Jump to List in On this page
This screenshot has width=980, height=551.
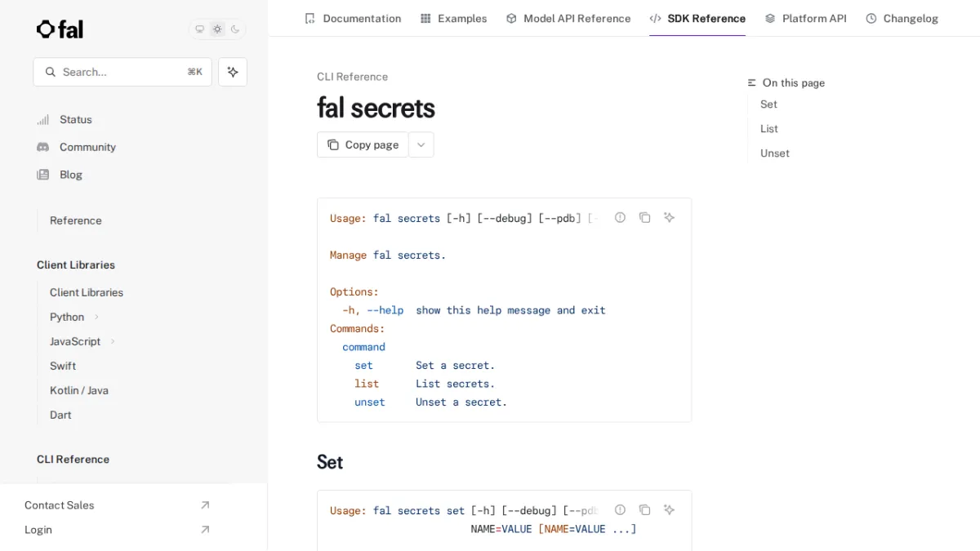click(769, 129)
